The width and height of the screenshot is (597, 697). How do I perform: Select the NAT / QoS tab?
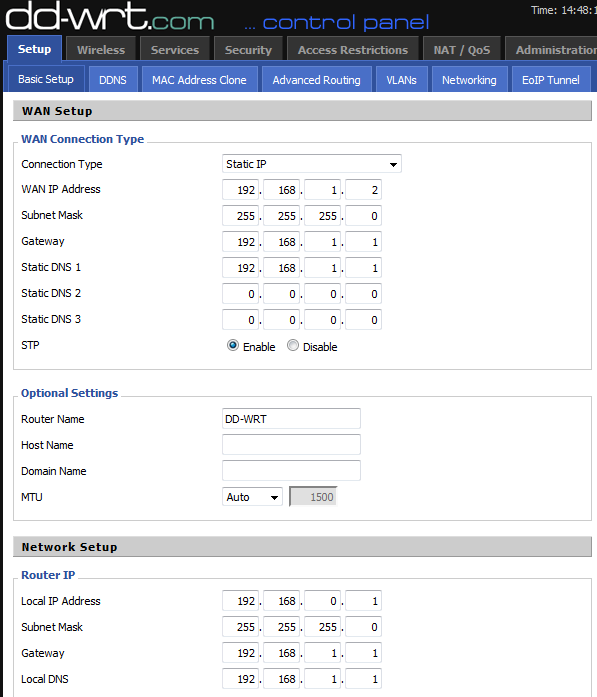pyautogui.click(x=462, y=50)
